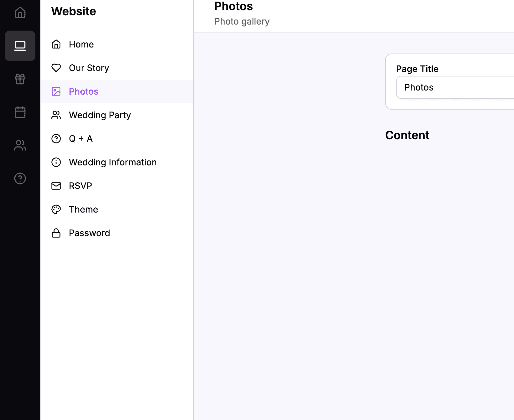Open the Home icon in the dark sidebar
This screenshot has height=420, width=514.
tap(20, 13)
